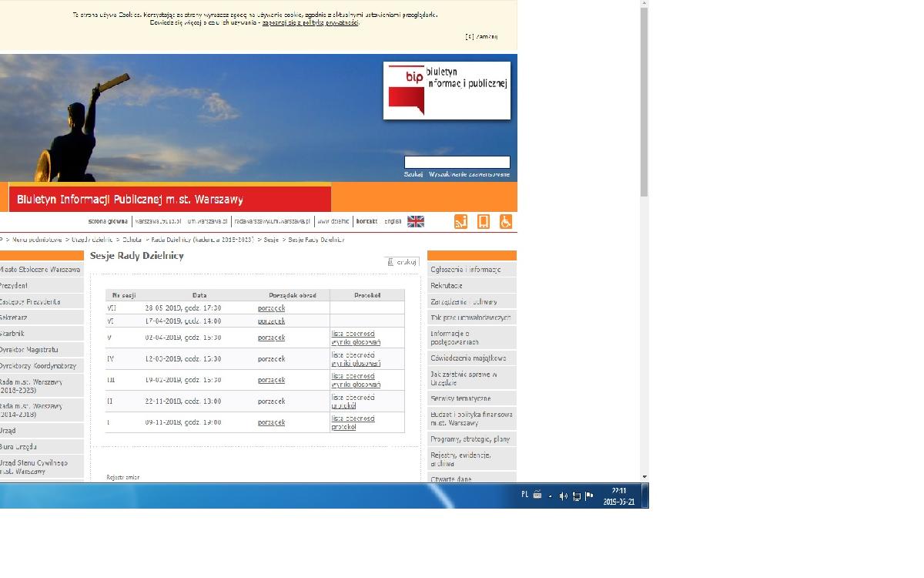The height and width of the screenshot is (578, 924).
Task: Open the mobile version icon
Action: [484, 222]
